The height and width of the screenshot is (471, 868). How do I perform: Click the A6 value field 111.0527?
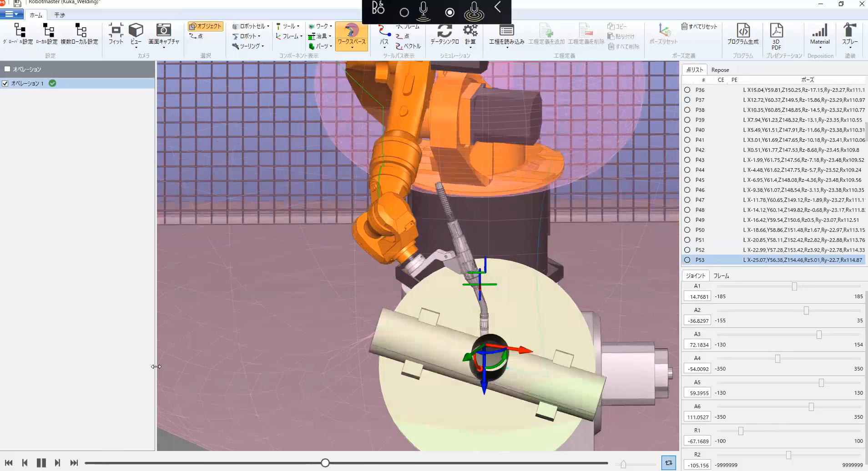[698, 417]
